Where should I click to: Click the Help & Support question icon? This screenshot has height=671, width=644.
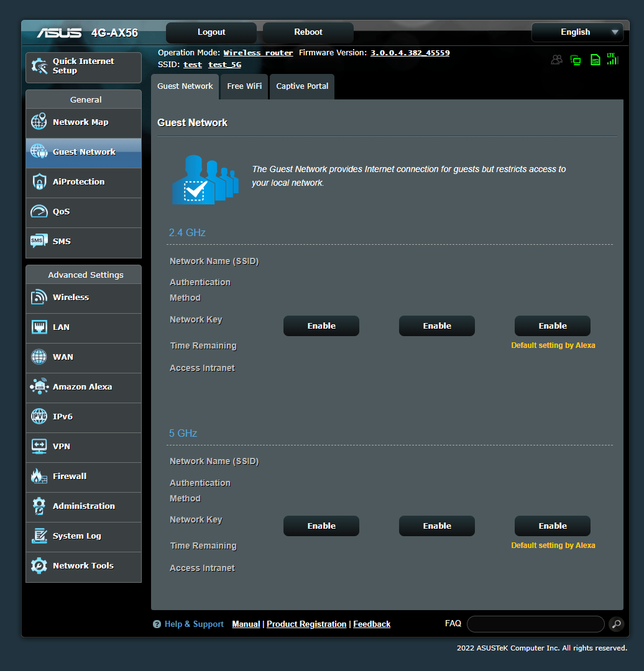(x=157, y=624)
